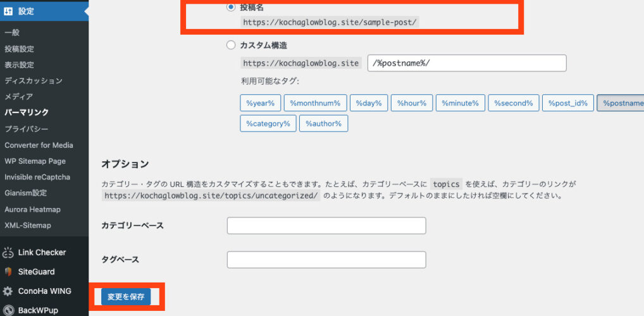The height and width of the screenshot is (316, 644).
Task: Open パーマリンク settings
Action: tap(27, 112)
